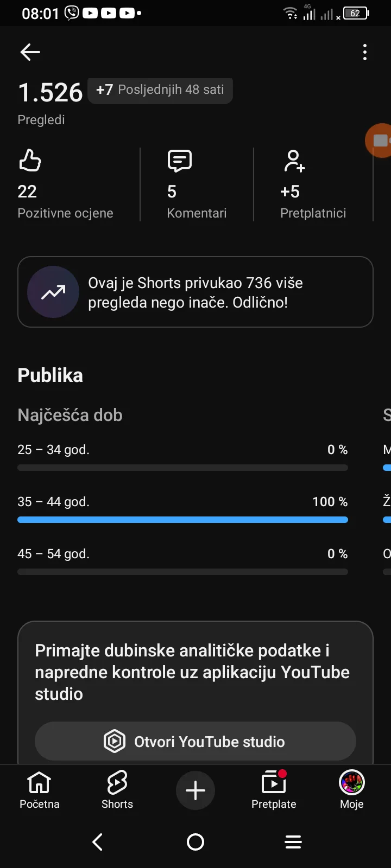
Task: Open the Početna home tab
Action: [x=39, y=790]
